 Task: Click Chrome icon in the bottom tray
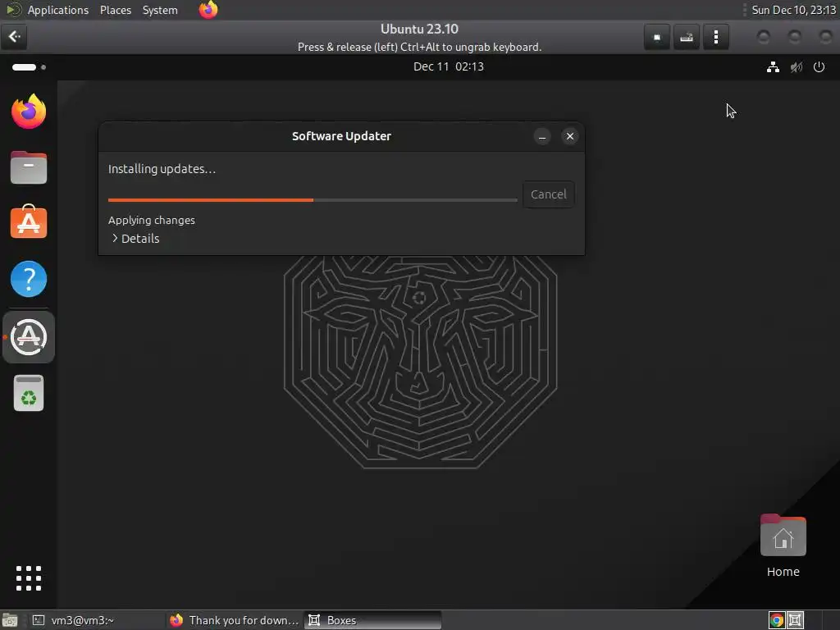click(776, 620)
